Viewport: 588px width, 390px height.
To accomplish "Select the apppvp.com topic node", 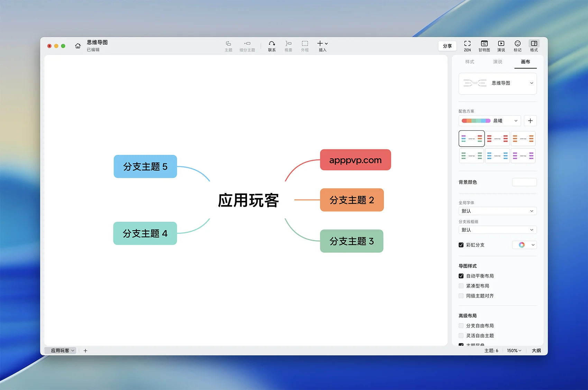I will click(355, 160).
